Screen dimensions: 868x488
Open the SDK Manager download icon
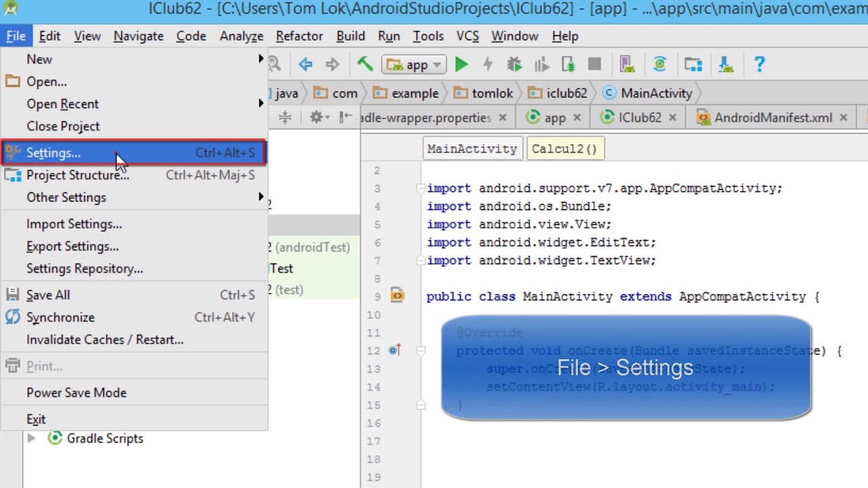click(x=726, y=64)
